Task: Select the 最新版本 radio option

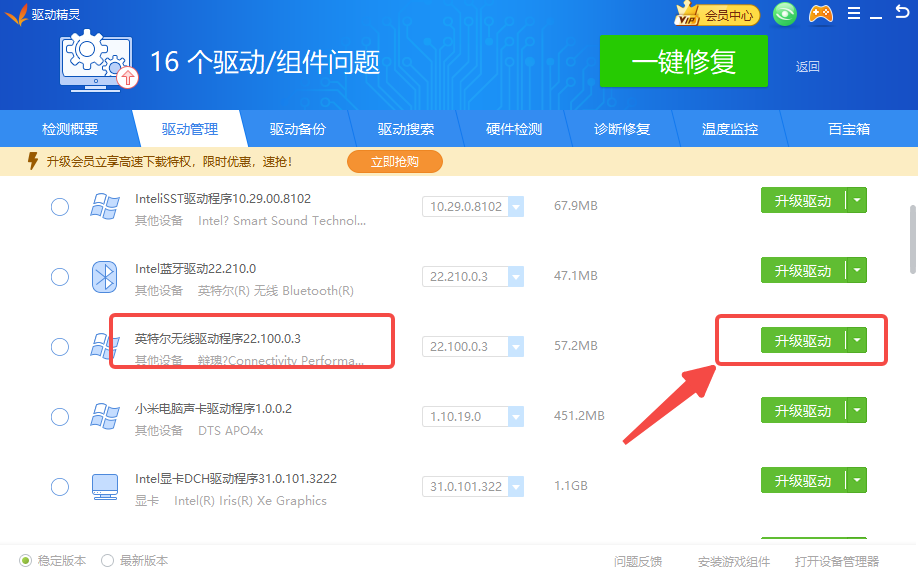Action: click(x=108, y=561)
